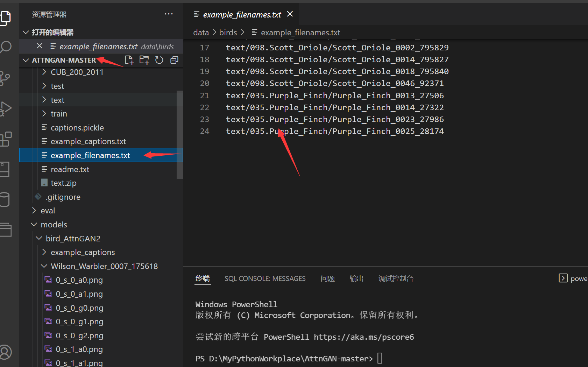The image size is (588, 367).
Task: Open the terminal shell launch profile icon
Action: tap(563, 278)
